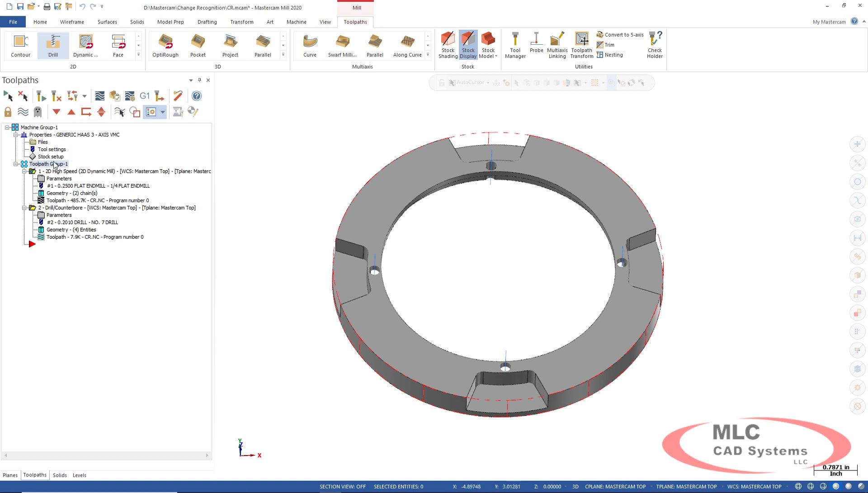Viewport: 868px width, 493px height.
Task: Open Toolpaths panel options dropdown arrow
Action: [x=191, y=80]
